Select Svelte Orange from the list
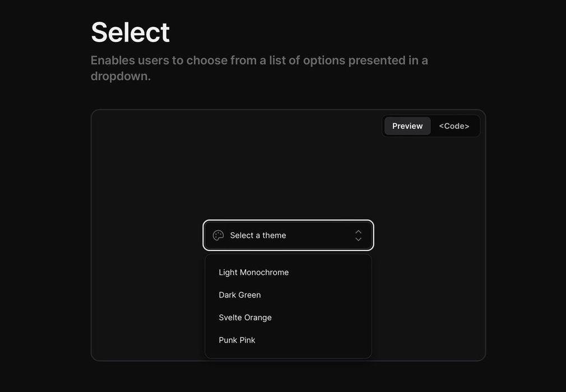This screenshot has width=566, height=392. click(245, 318)
